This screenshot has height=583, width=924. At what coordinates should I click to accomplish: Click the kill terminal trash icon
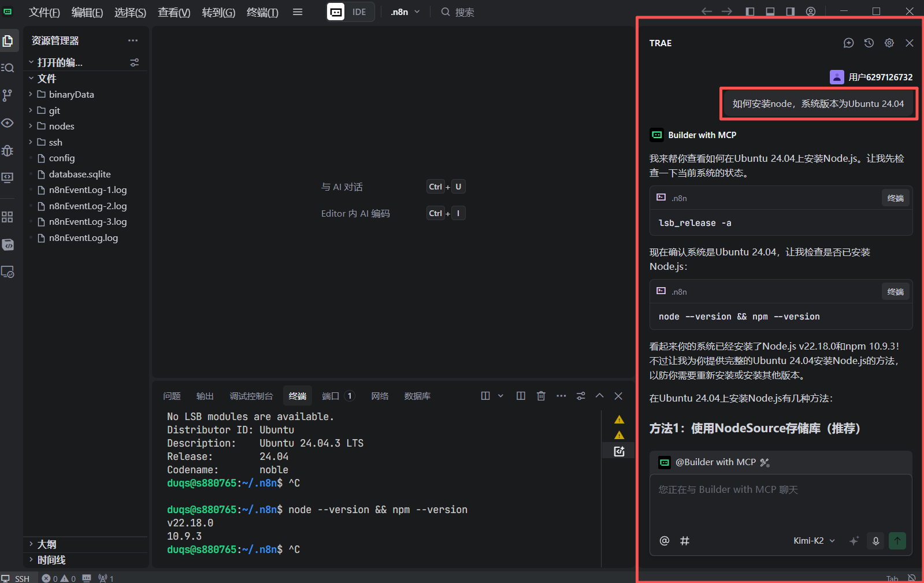coord(541,396)
